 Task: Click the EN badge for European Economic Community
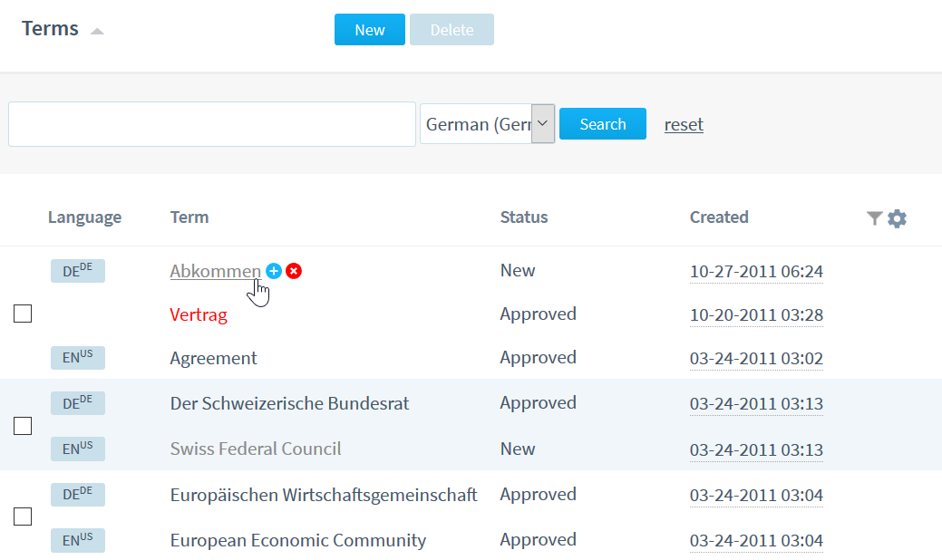(x=78, y=540)
